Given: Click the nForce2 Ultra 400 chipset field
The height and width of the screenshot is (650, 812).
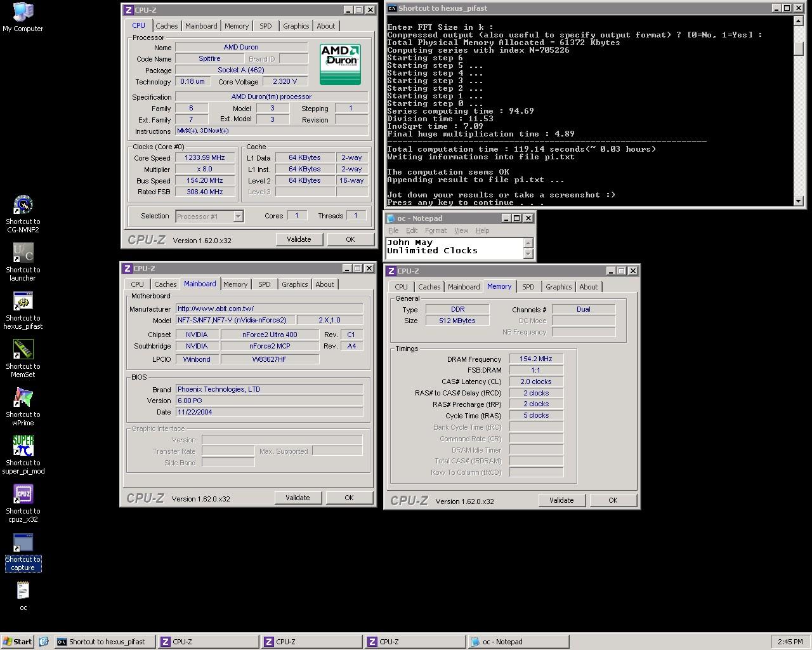Looking at the screenshot, I should (x=270, y=335).
